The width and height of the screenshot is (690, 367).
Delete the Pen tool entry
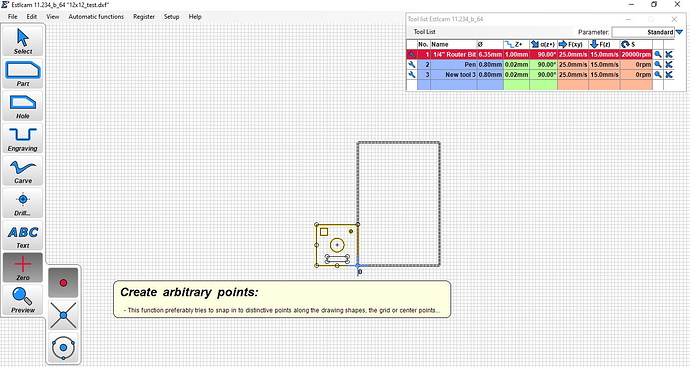pyautogui.click(x=669, y=65)
